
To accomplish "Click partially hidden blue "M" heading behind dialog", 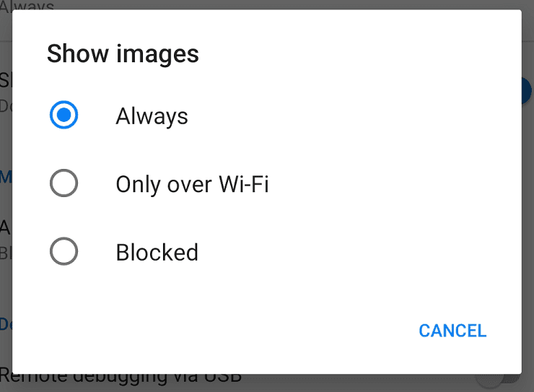I will point(6,177).
